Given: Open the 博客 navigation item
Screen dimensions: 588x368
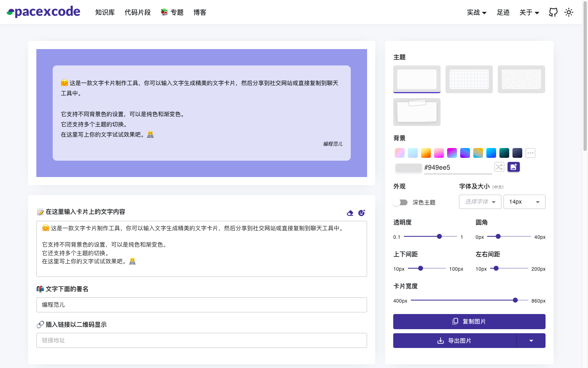Looking at the screenshot, I should (x=200, y=12).
